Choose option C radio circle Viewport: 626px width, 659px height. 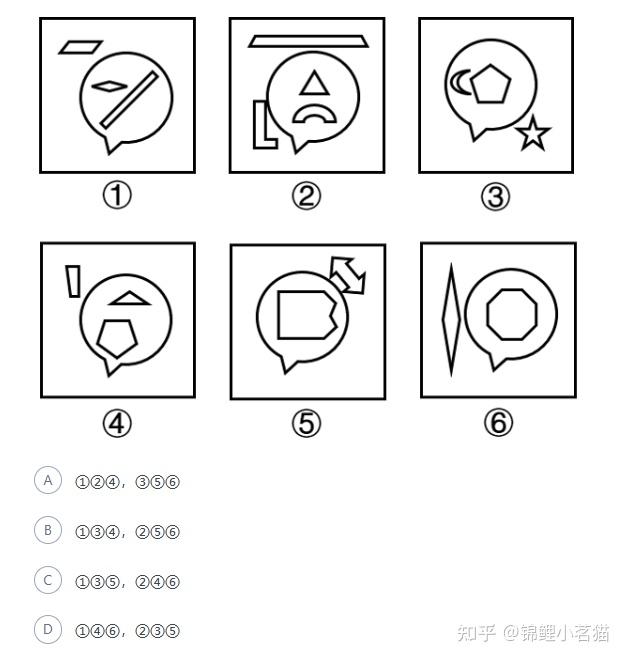pos(48,580)
